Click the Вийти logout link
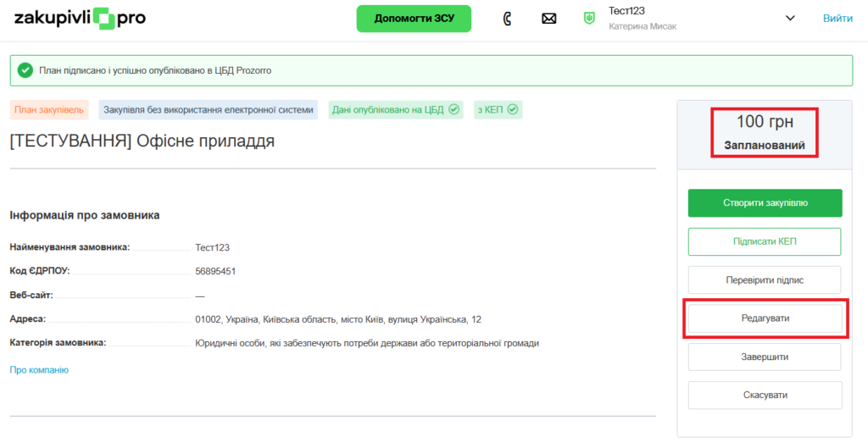 [837, 19]
